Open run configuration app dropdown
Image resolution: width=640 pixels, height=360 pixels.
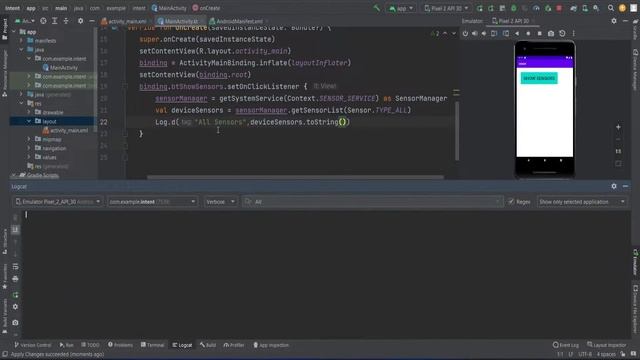pos(401,8)
